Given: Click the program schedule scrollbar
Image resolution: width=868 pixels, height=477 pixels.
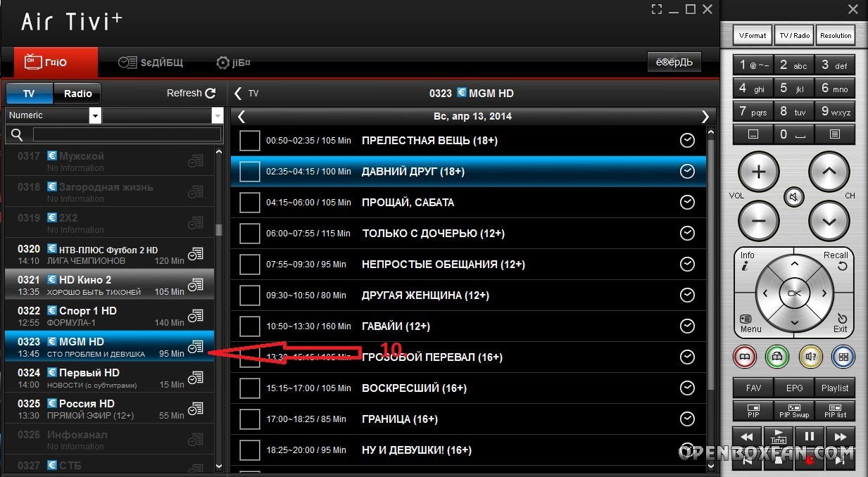Looking at the screenshot, I should [710, 264].
